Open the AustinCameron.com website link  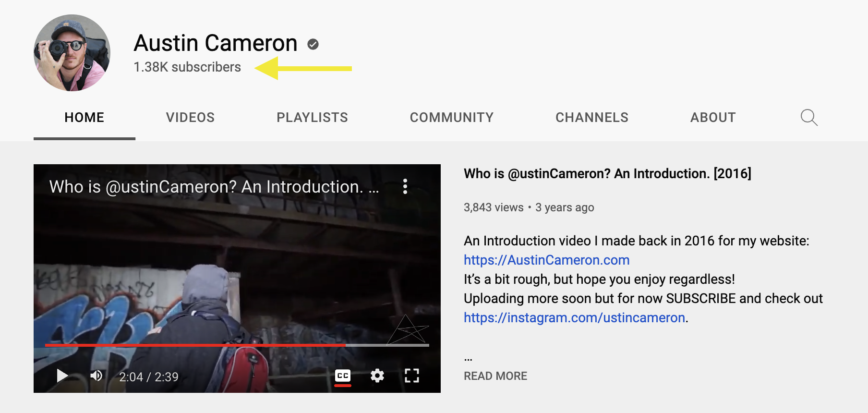[x=546, y=260]
